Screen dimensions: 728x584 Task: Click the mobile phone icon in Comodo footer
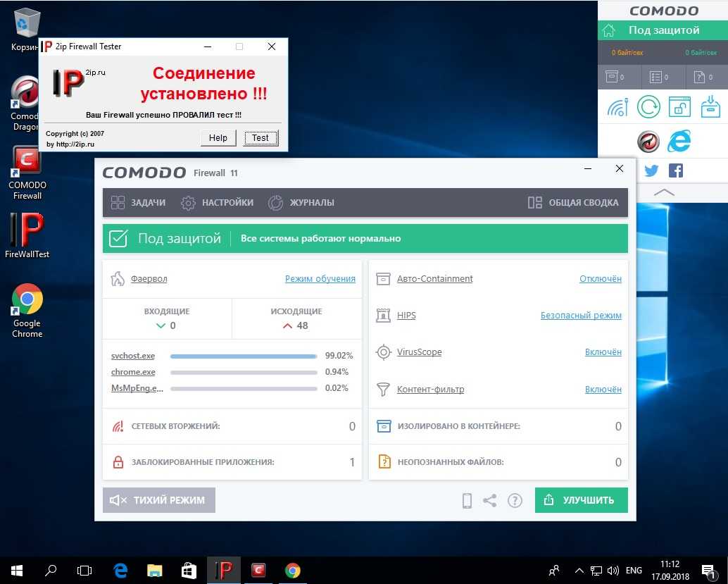pos(466,500)
